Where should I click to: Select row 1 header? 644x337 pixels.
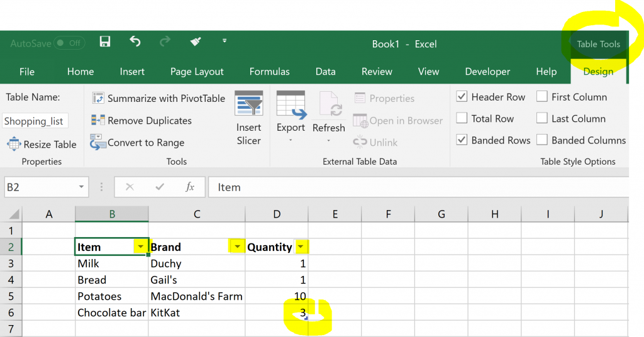tap(11, 230)
